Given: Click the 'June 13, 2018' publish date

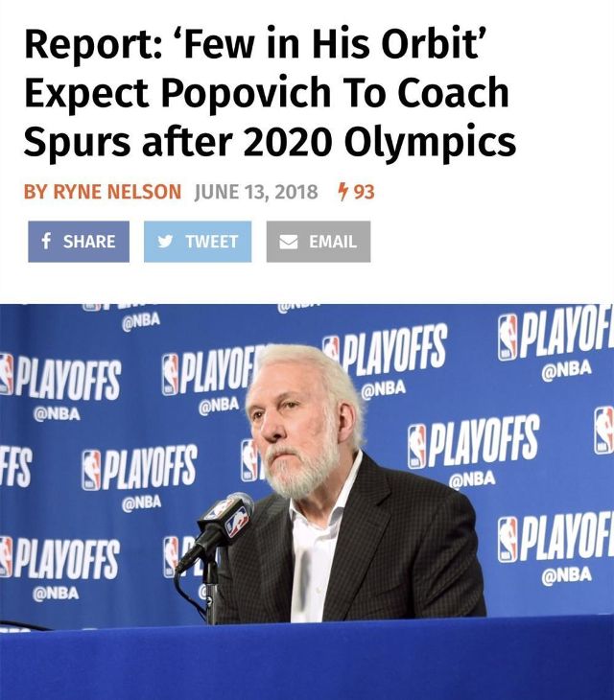Looking at the screenshot, I should (256, 192).
